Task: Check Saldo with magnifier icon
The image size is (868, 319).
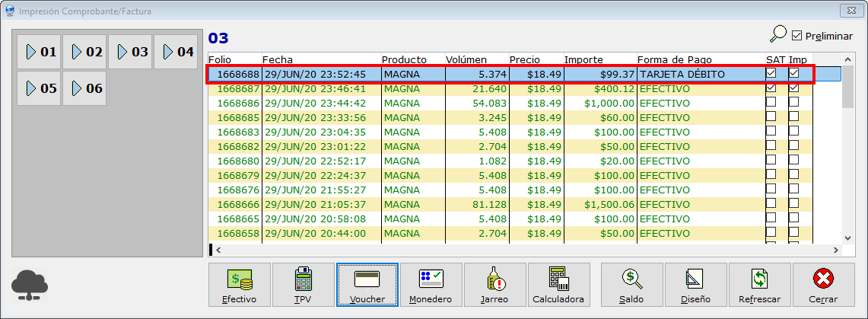Action: [631, 286]
